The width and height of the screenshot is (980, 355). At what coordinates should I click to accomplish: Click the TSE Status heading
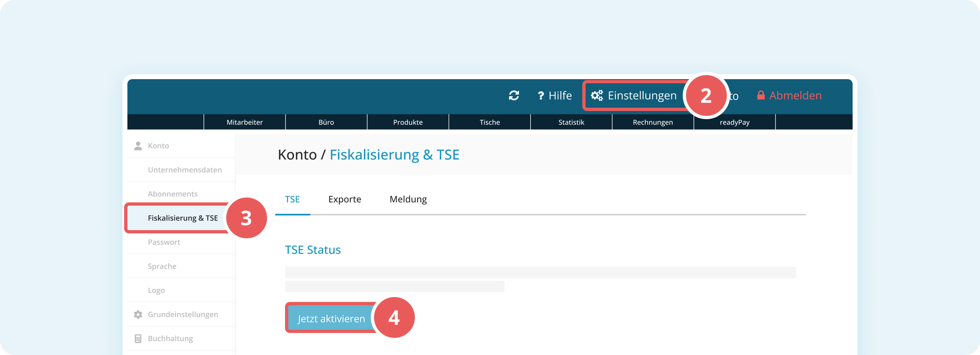[x=313, y=250]
